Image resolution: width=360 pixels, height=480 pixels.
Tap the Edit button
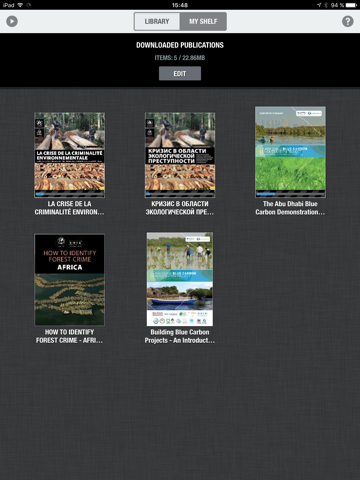click(180, 73)
